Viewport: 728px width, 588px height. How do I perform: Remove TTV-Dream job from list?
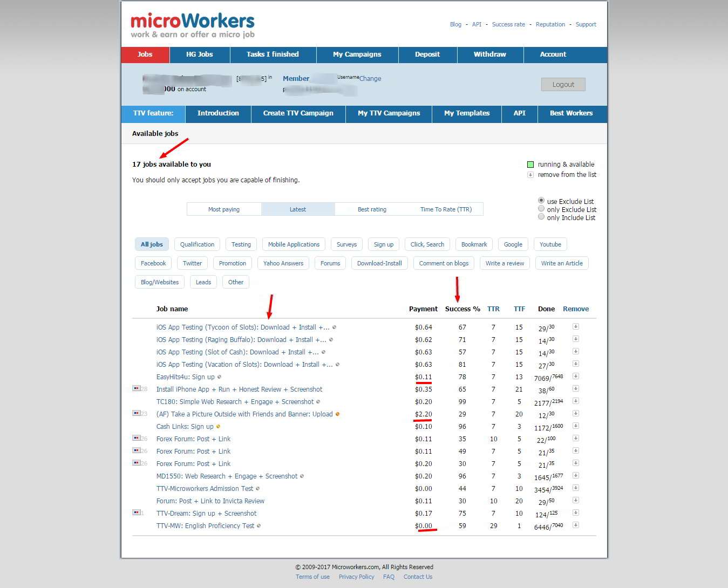[x=576, y=512]
